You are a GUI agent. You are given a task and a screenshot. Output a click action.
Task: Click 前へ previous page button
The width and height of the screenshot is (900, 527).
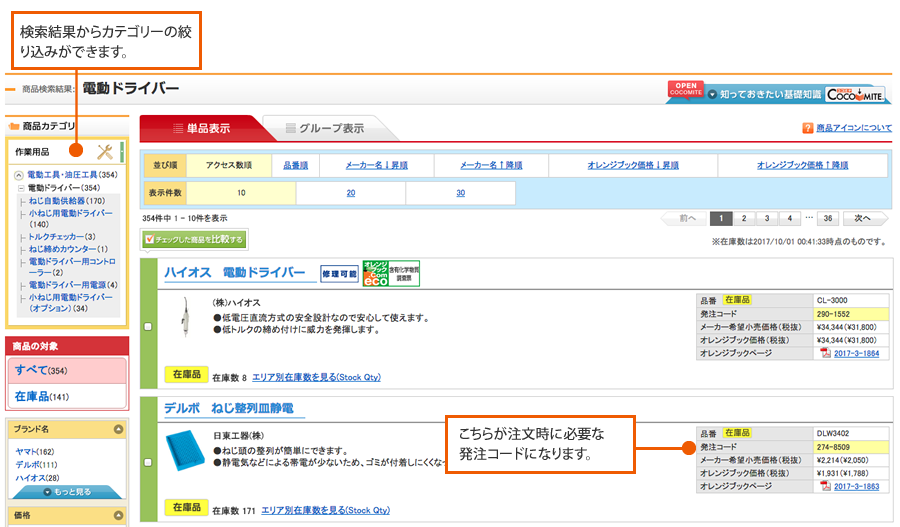pyautogui.click(x=684, y=218)
